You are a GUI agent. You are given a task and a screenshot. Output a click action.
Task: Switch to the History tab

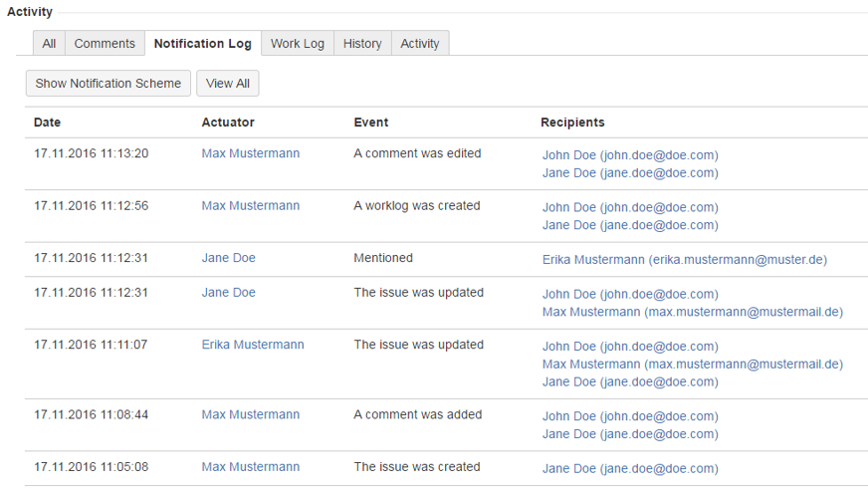[362, 44]
